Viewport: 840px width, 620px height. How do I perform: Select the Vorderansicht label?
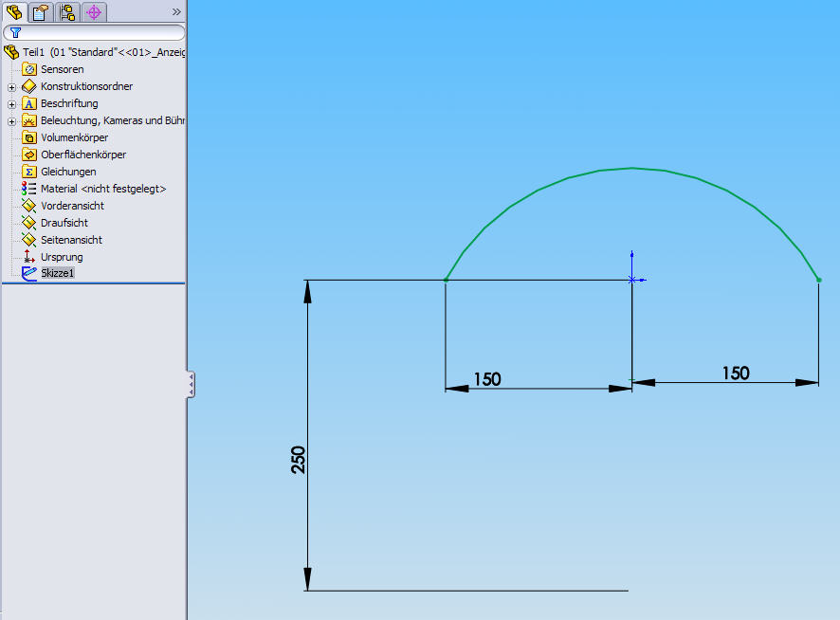click(x=72, y=206)
